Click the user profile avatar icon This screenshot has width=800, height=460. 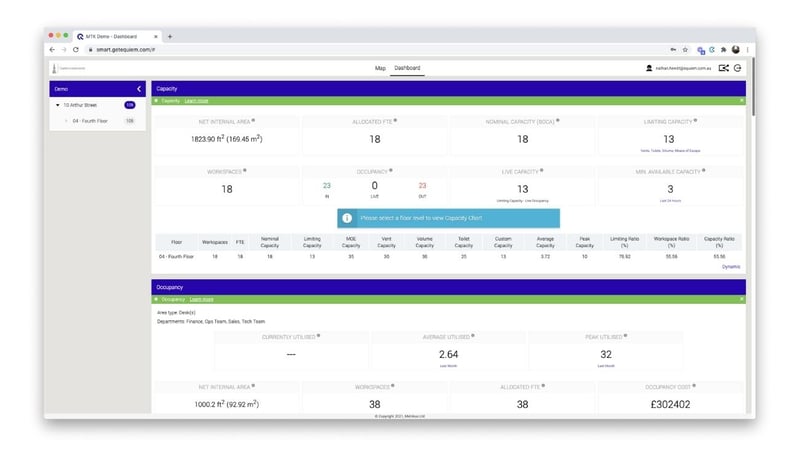(649, 68)
